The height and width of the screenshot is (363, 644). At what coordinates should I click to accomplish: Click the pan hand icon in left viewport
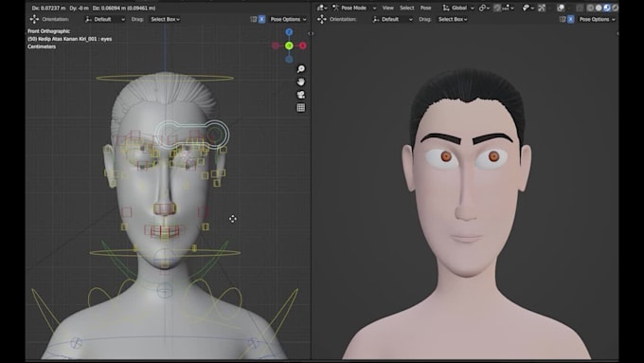click(300, 82)
